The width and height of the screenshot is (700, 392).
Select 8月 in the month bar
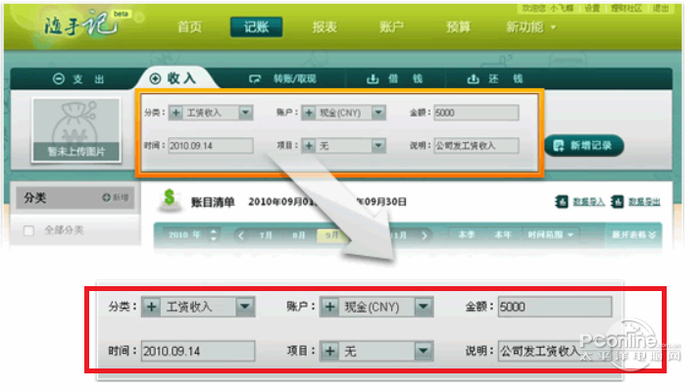tap(299, 235)
